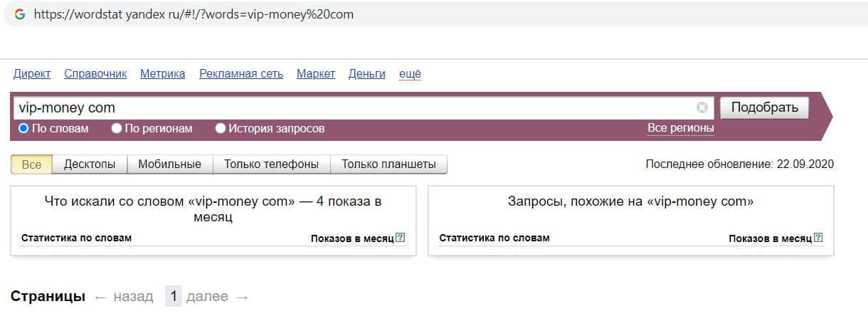
Task: Switch to the "Только планшеты" tab
Action: click(388, 164)
